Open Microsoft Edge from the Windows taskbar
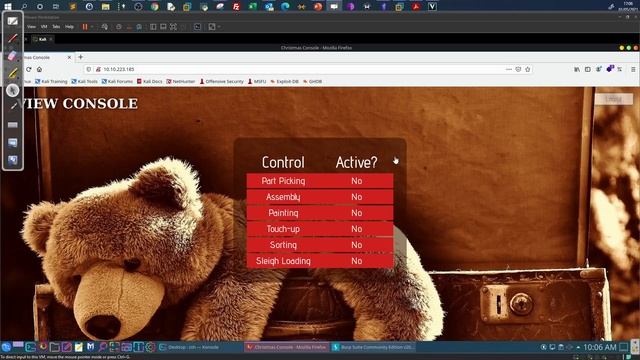The height and width of the screenshot is (360, 640). click(x=285, y=7)
